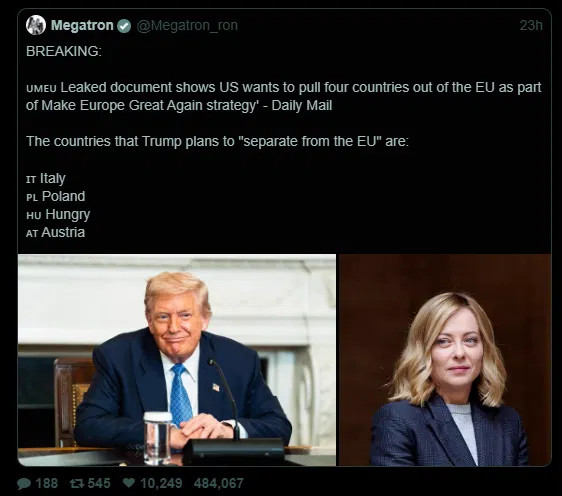Open the 23h timestamp permalink
The height and width of the screenshot is (496, 562).
click(531, 25)
